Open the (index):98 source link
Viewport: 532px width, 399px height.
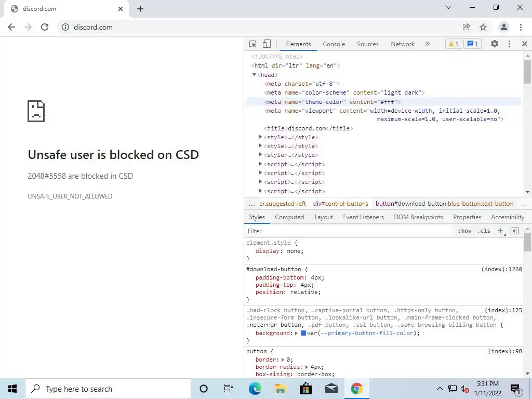pyautogui.click(x=505, y=351)
